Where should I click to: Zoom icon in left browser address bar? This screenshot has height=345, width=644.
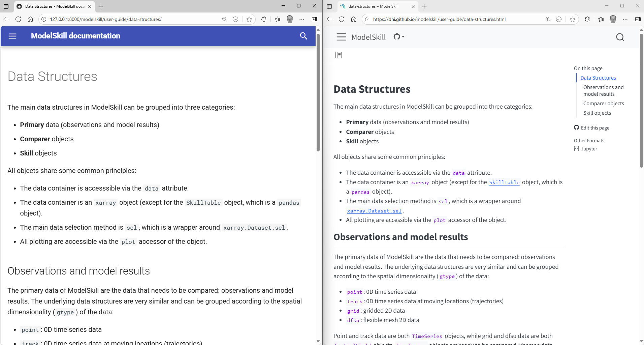(225, 19)
